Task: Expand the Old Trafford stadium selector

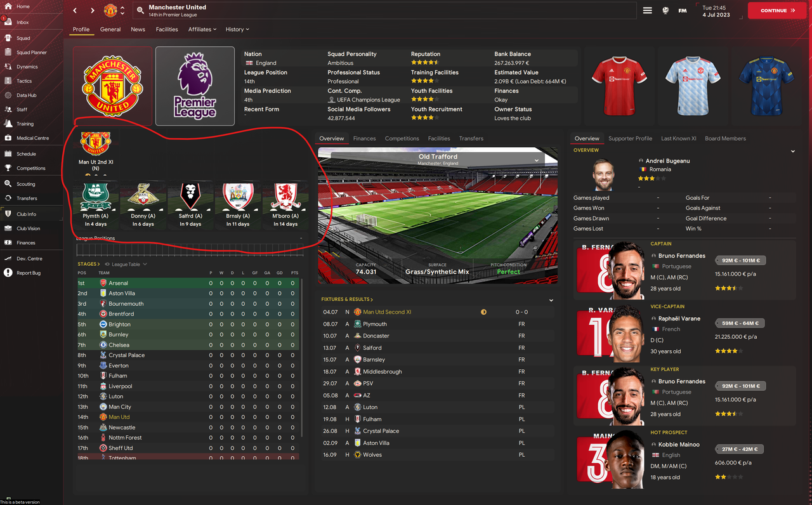Action: click(x=537, y=160)
